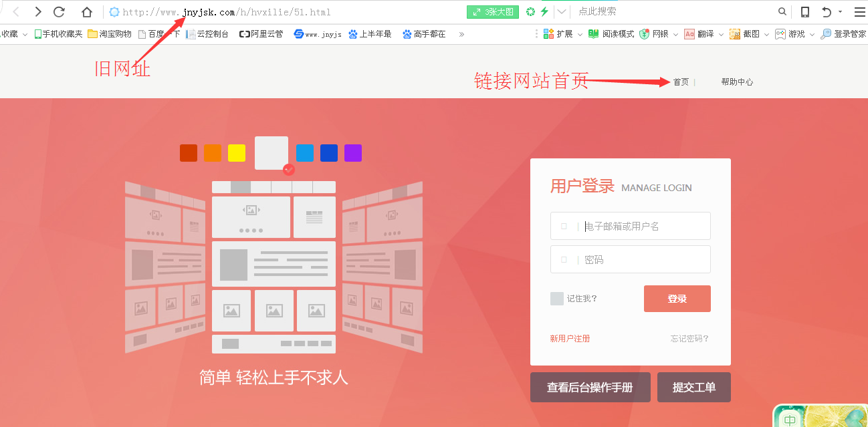868x427 pixels.
Task: Open the 网银 dropdown chevron
Action: pos(676,33)
